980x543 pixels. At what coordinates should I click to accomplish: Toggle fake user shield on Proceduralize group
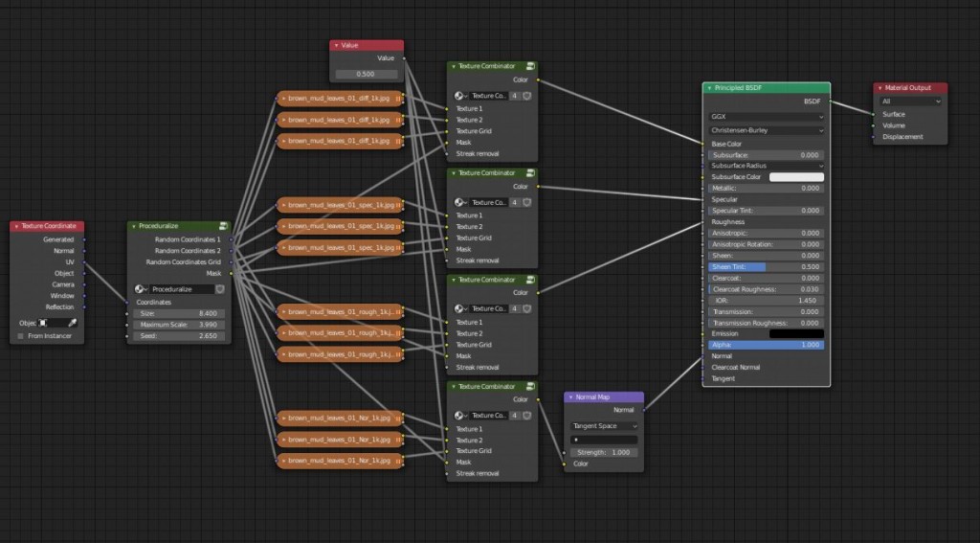pos(219,288)
